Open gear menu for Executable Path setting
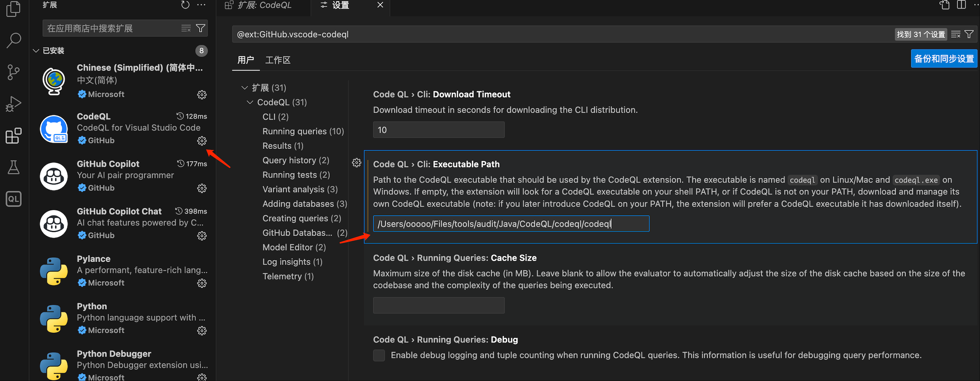The height and width of the screenshot is (381, 980). tap(356, 163)
